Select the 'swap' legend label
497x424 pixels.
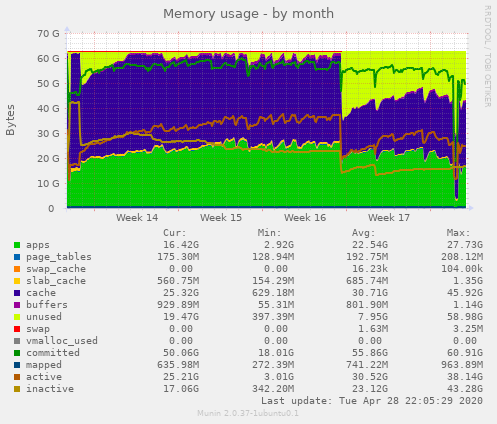38,329
